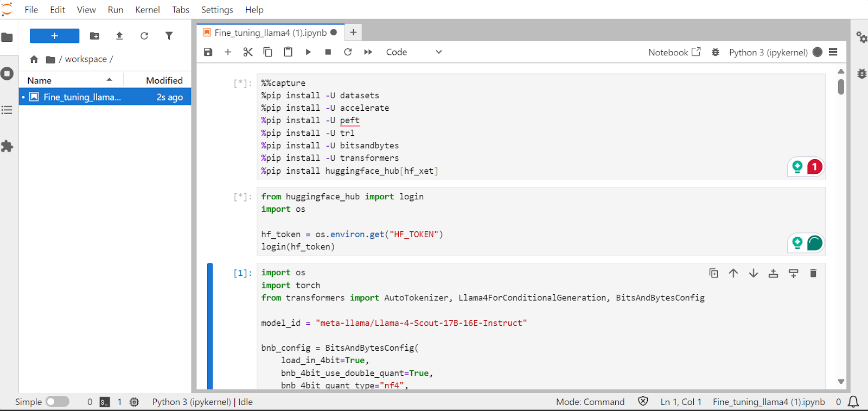Toggle Simple interface mode switch
The width and height of the screenshot is (868, 411).
58,402
